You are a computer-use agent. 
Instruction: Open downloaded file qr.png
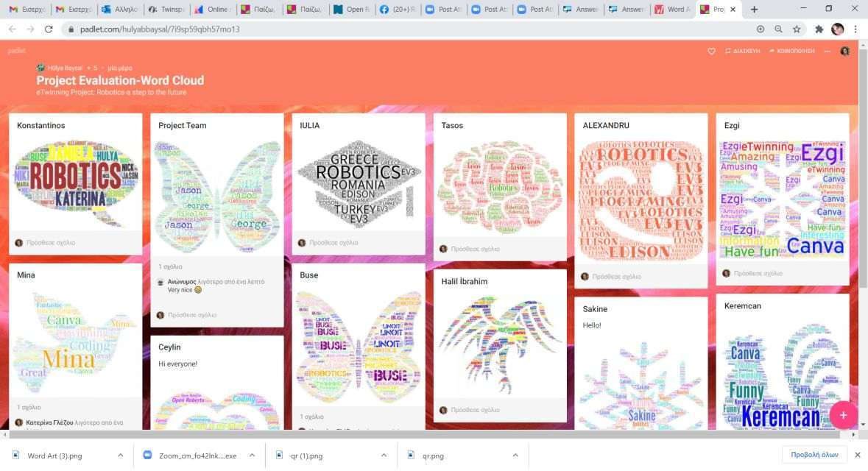[433, 456]
